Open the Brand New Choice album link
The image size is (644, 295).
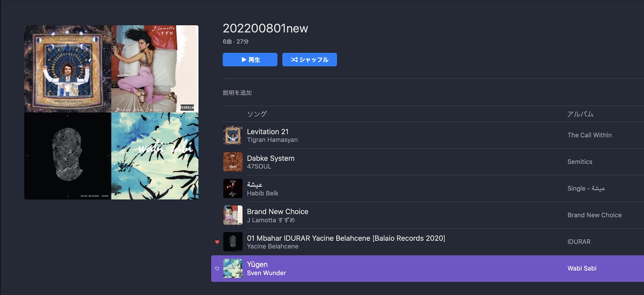pyautogui.click(x=594, y=215)
